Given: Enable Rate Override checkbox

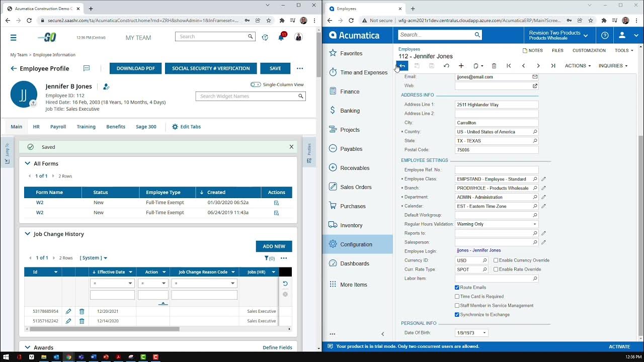Looking at the screenshot, I should (x=496, y=269).
